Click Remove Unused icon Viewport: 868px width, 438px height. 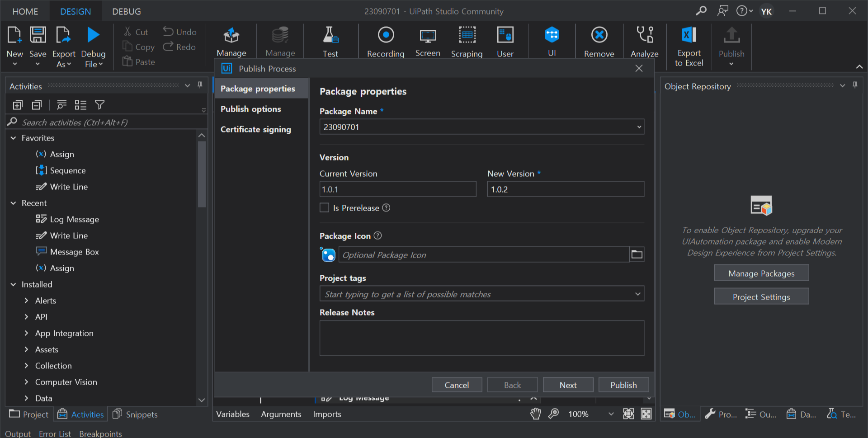pos(599,35)
